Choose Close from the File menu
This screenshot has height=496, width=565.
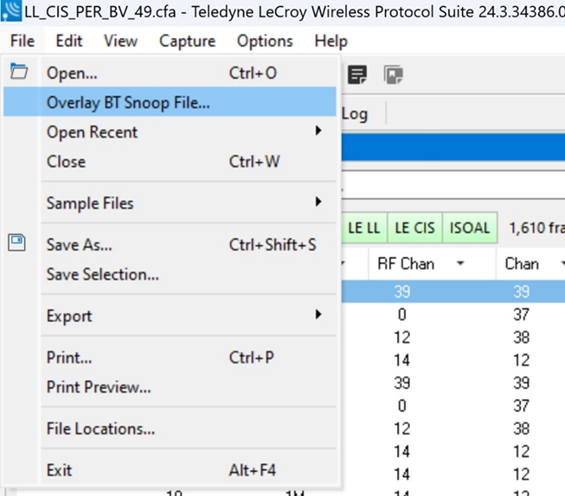(x=170, y=161)
